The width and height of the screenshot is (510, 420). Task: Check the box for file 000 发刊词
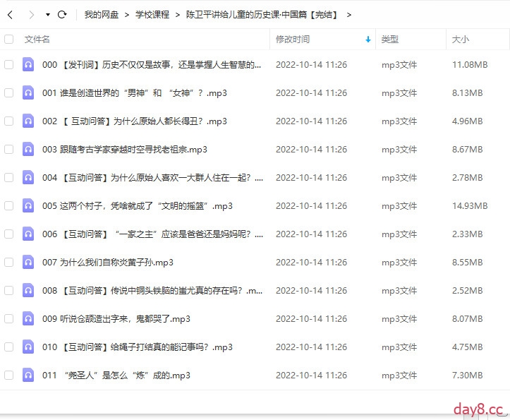point(9,64)
